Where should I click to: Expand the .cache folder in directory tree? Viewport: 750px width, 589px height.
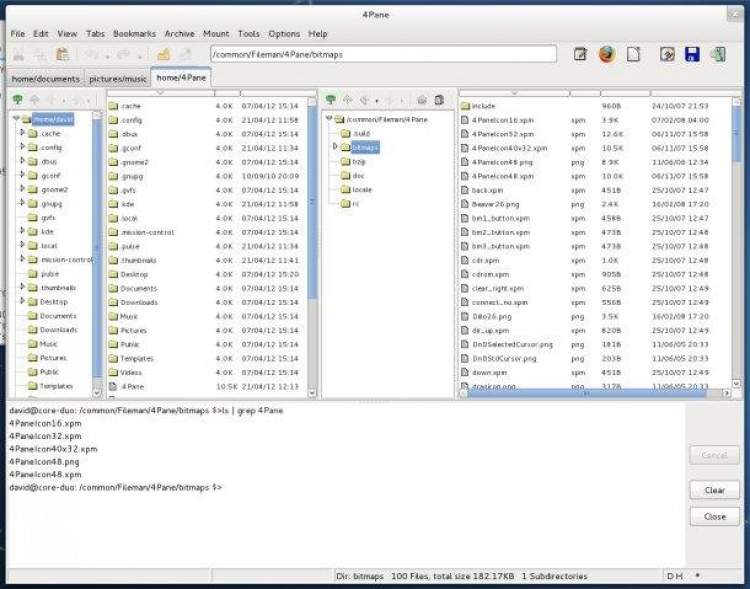(x=22, y=133)
